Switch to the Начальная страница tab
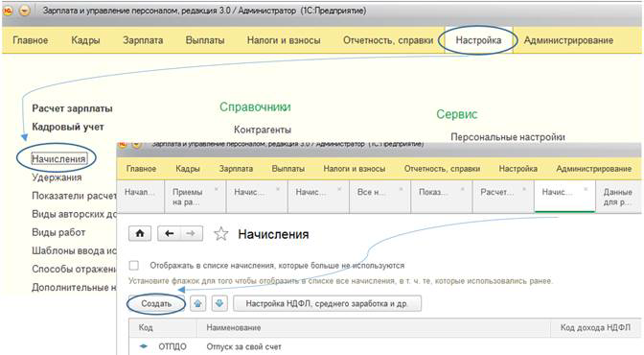The height and width of the screenshot is (355, 644). tap(141, 197)
